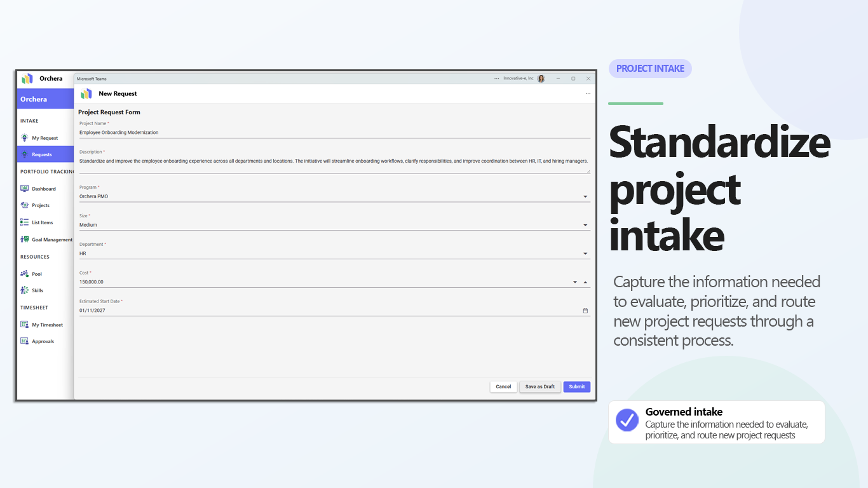This screenshot has width=868, height=488.
Task: Click the Projects icon in the sidebar
Action: [x=24, y=205]
